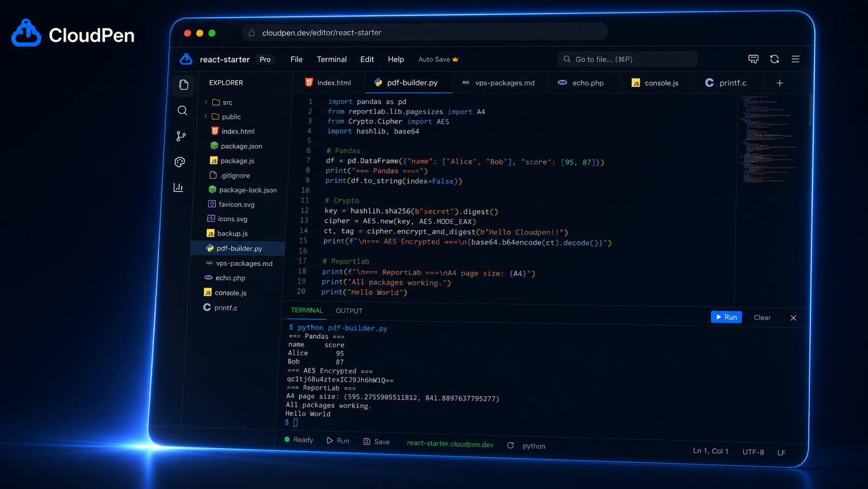The height and width of the screenshot is (489, 868).
Task: Click the crown icon next to Auto Save
Action: tap(455, 59)
